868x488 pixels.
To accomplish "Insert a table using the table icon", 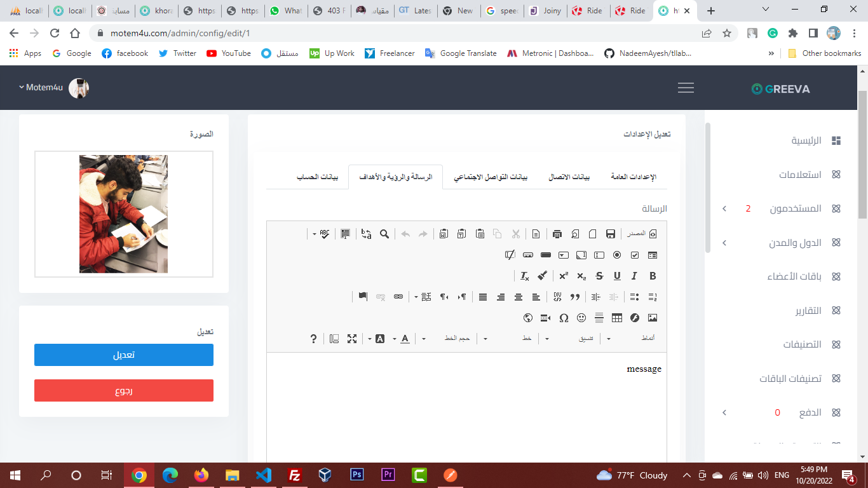I will point(617,318).
